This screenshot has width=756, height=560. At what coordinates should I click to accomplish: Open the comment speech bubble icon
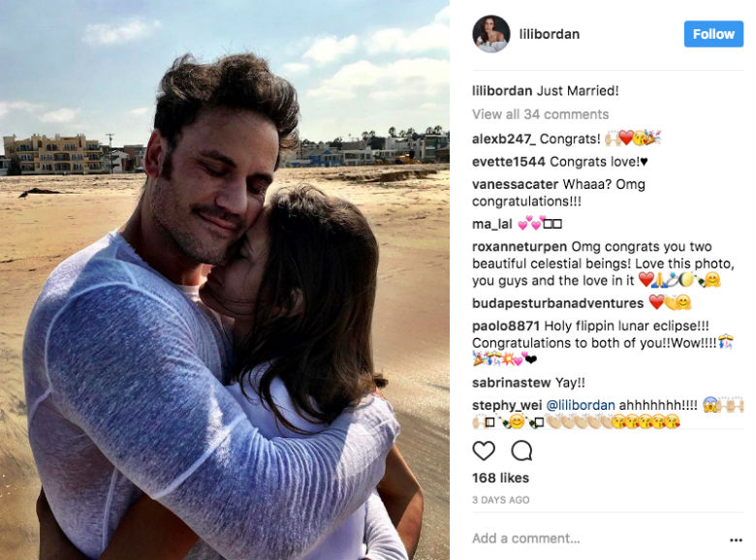[x=521, y=451]
